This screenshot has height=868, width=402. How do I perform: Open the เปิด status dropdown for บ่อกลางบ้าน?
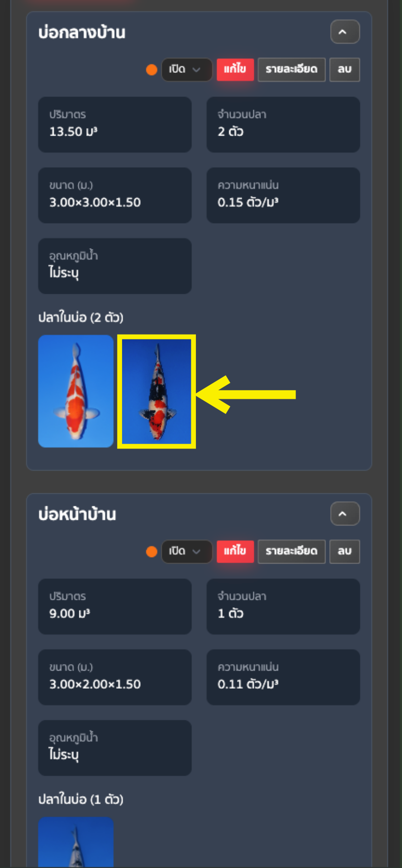[186, 69]
